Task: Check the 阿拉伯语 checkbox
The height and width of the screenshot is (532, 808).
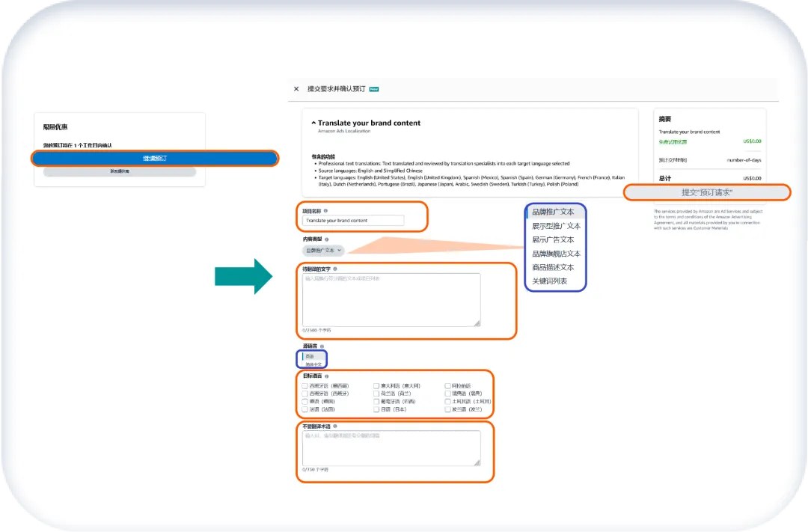Action: pos(448,385)
